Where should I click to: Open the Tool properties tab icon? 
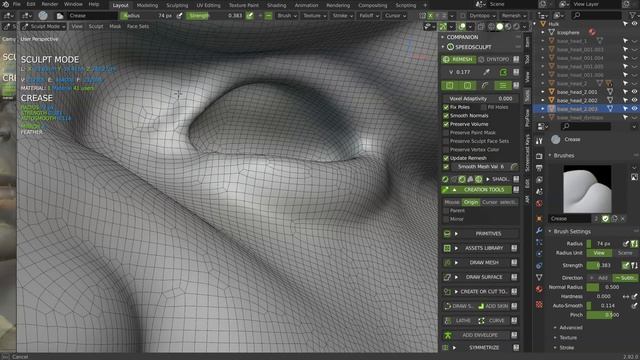click(x=539, y=141)
